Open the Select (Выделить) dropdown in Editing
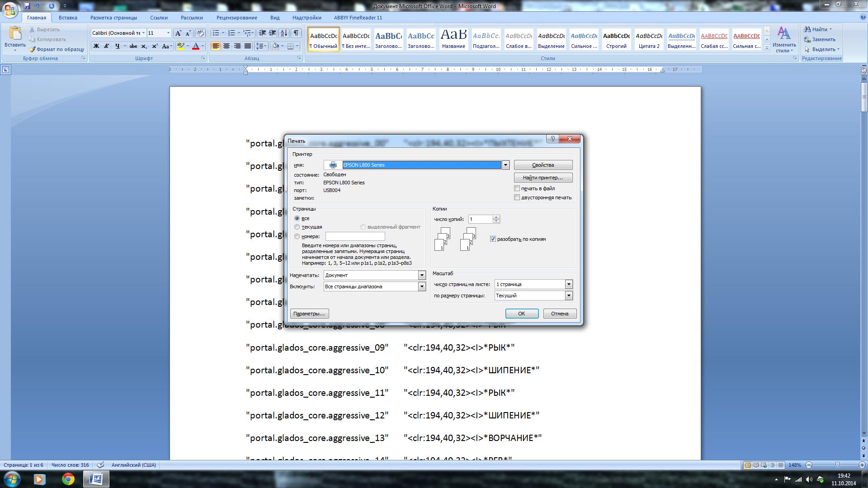868x488 pixels. click(x=822, y=49)
